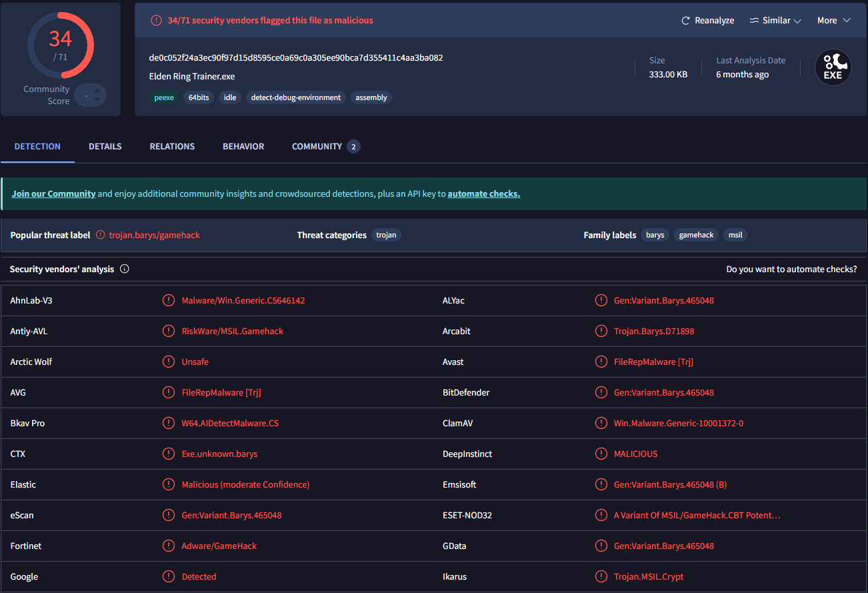This screenshot has width=868, height=593.
Task: Downvote the community score with the down arrow
Action: coord(97,100)
